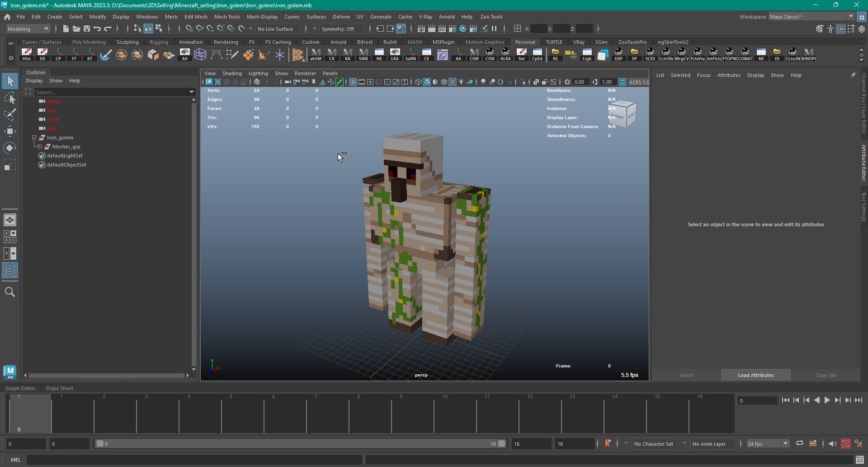The height and width of the screenshot is (467, 868).
Task: Open the Symmetry: Off dropdown
Action: 342,29
